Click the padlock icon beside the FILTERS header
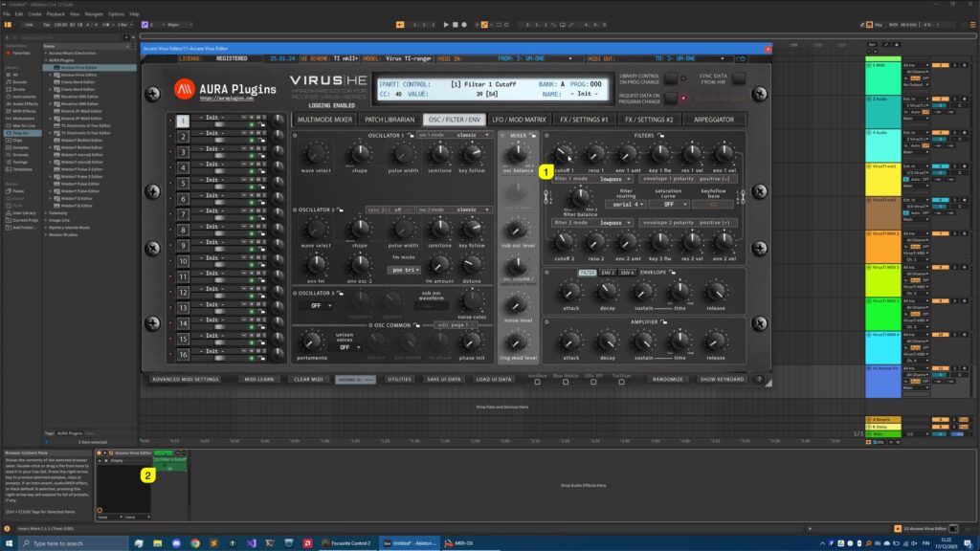 pyautogui.click(x=660, y=136)
